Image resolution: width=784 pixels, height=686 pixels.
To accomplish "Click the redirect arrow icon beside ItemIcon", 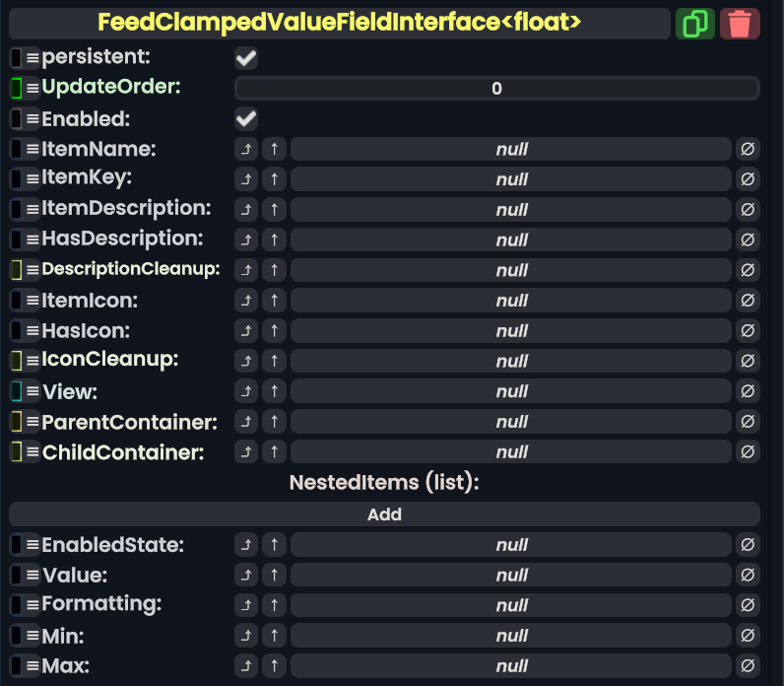I will (246, 301).
